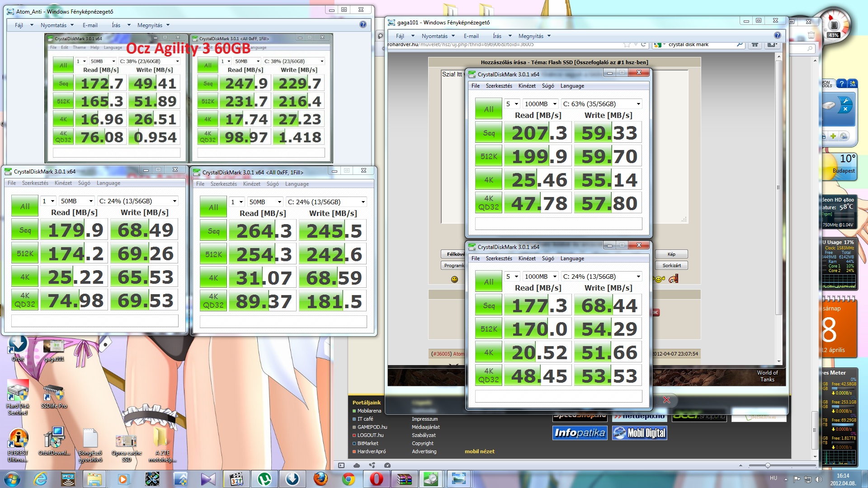Screen dimensions: 868x488
Task: Launch Firefox from taskbar
Action: point(321,479)
